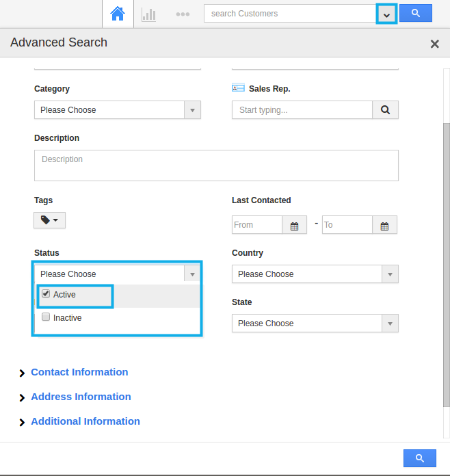
Task: Expand the Address Information section
Action: [81, 397]
